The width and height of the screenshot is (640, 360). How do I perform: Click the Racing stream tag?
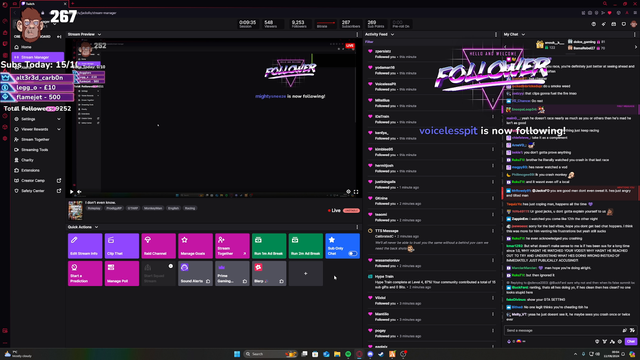click(x=190, y=208)
